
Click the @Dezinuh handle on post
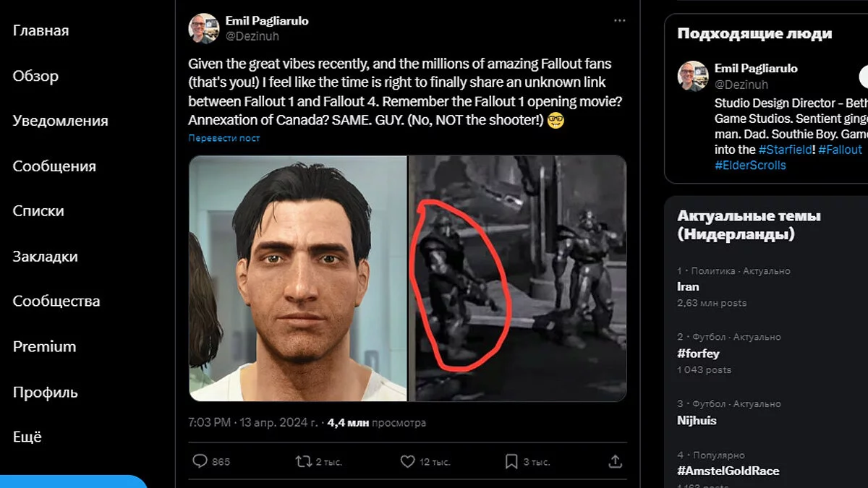pos(252,35)
